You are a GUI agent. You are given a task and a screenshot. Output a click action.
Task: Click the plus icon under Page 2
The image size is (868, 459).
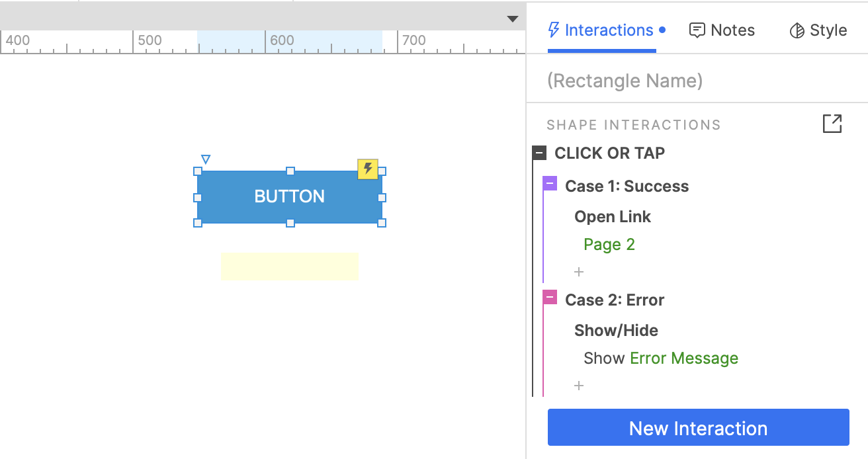pos(579,272)
